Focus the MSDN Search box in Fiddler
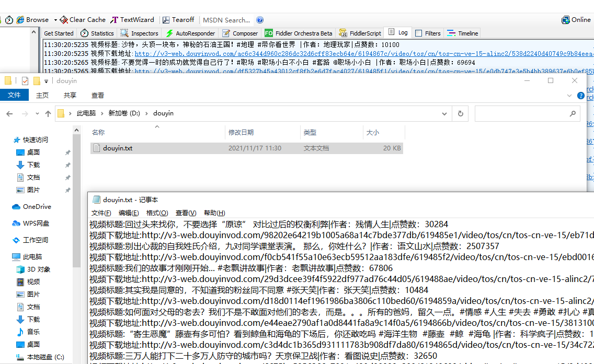 pos(226,20)
